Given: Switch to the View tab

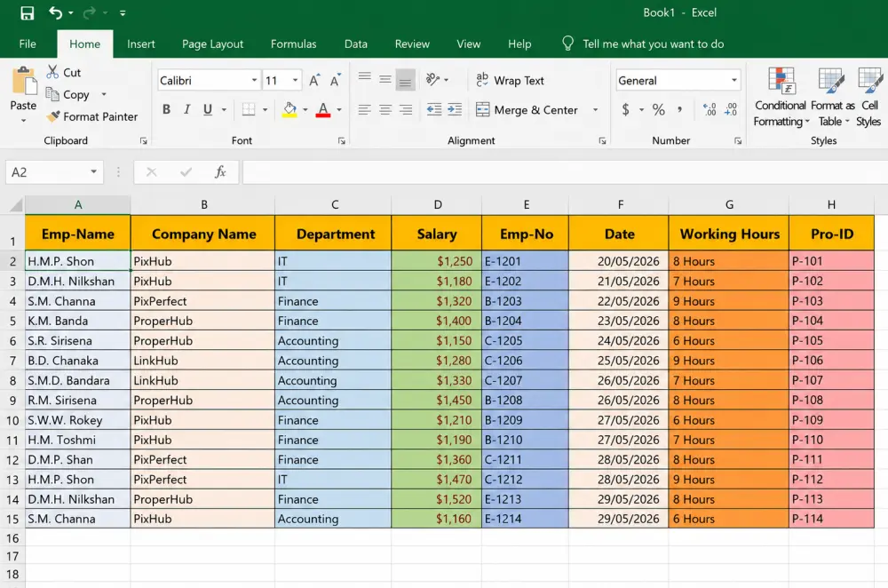Looking at the screenshot, I should point(468,44).
